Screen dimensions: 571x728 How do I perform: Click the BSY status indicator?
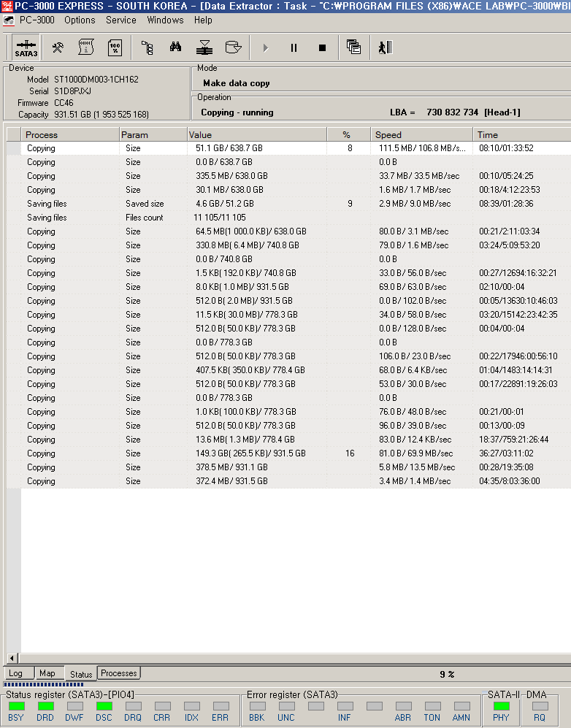pyautogui.click(x=16, y=705)
